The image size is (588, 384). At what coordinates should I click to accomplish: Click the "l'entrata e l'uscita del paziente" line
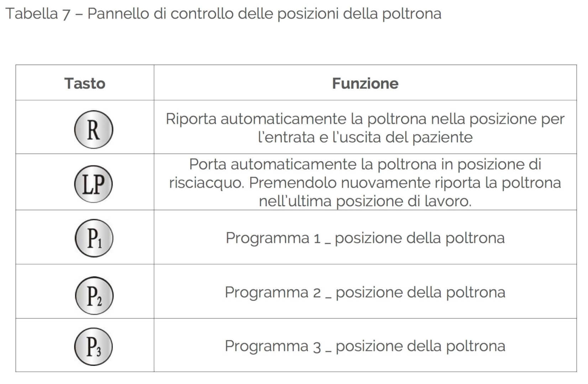365,137
